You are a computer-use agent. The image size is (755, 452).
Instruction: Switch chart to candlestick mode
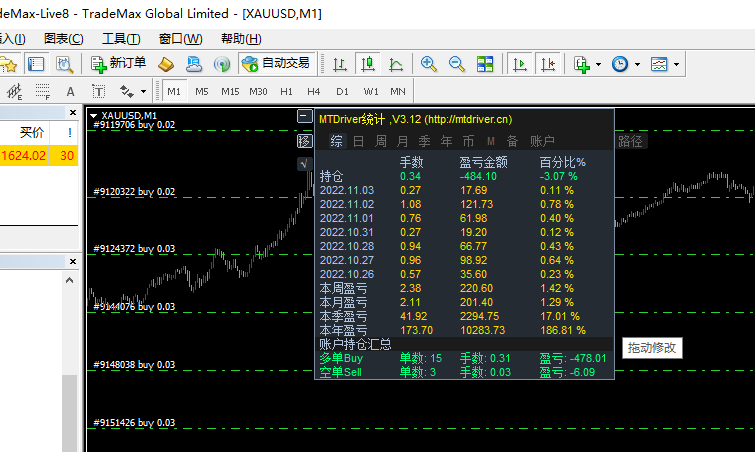click(x=367, y=64)
